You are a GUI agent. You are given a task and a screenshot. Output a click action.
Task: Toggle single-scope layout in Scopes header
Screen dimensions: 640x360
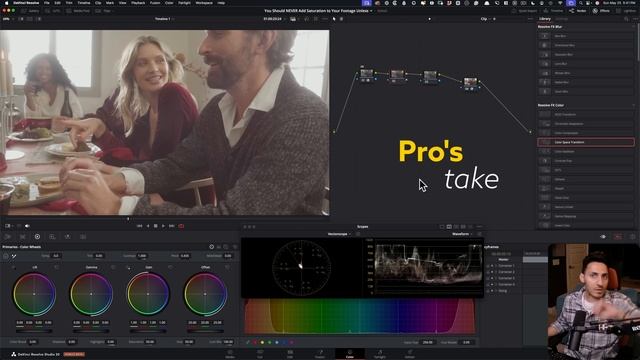[442, 227]
